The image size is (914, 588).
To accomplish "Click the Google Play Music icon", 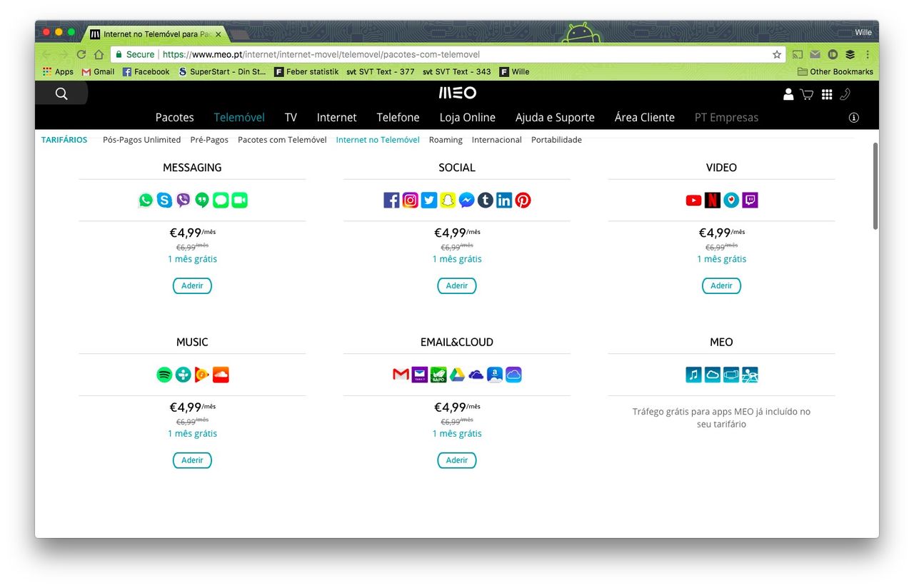I will (x=202, y=375).
